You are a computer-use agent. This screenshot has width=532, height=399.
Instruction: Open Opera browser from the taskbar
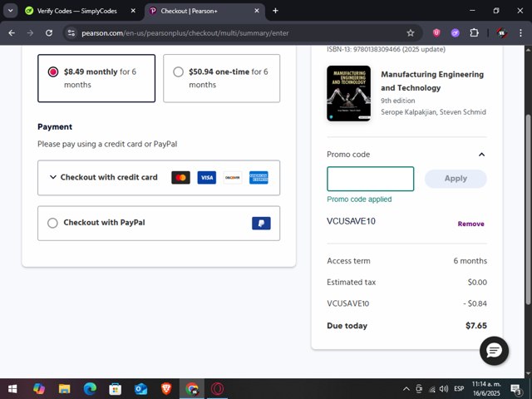coord(217,389)
